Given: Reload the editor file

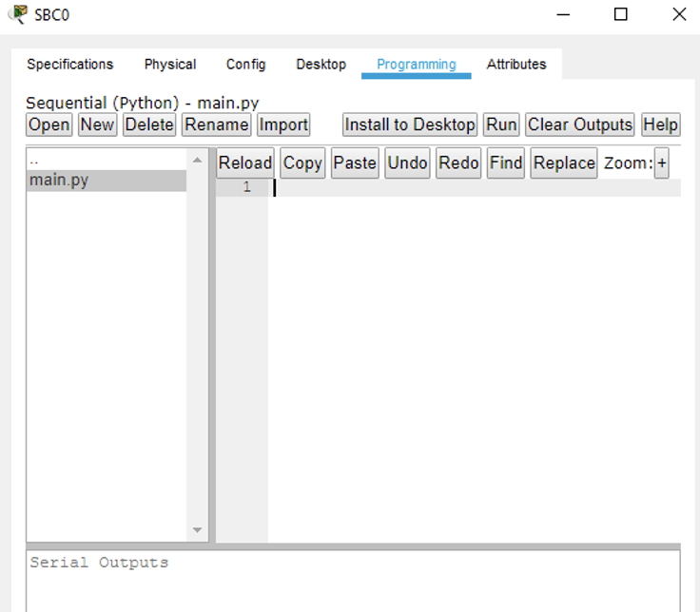Looking at the screenshot, I should (245, 163).
